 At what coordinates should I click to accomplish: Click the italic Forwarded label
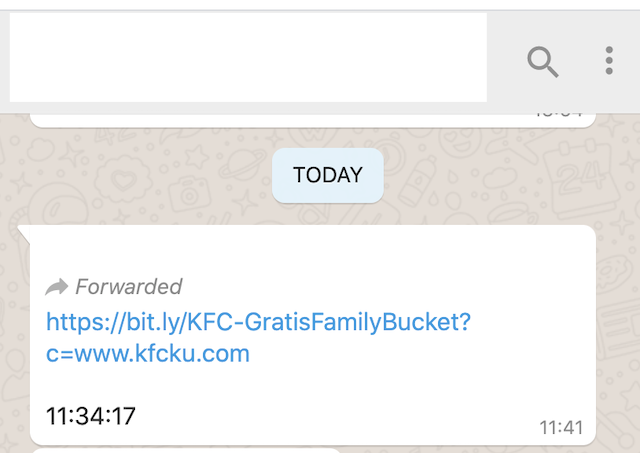(x=128, y=287)
